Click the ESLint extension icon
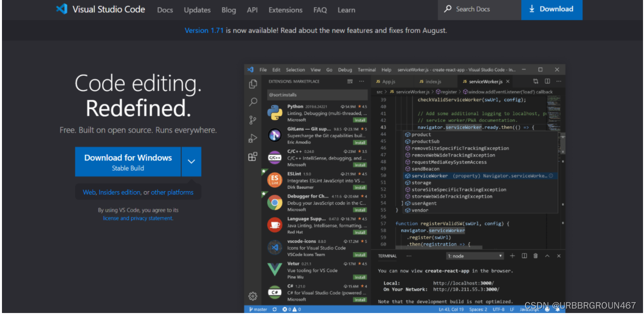 pyautogui.click(x=275, y=180)
